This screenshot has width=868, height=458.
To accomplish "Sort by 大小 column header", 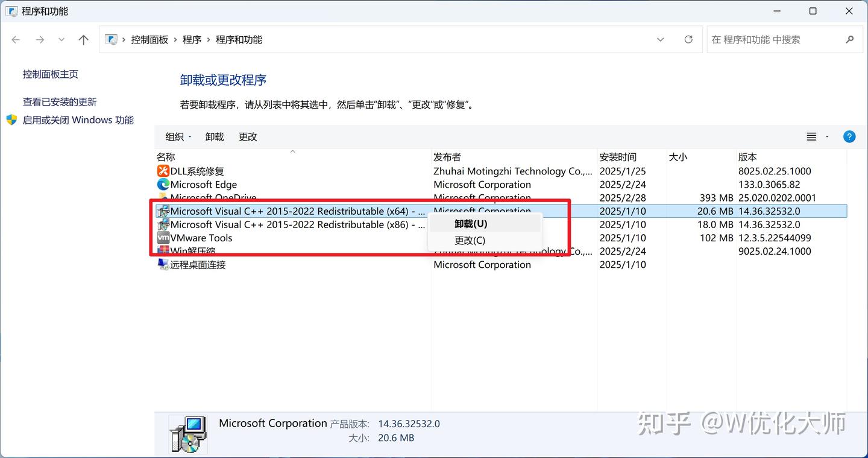I will pyautogui.click(x=678, y=157).
